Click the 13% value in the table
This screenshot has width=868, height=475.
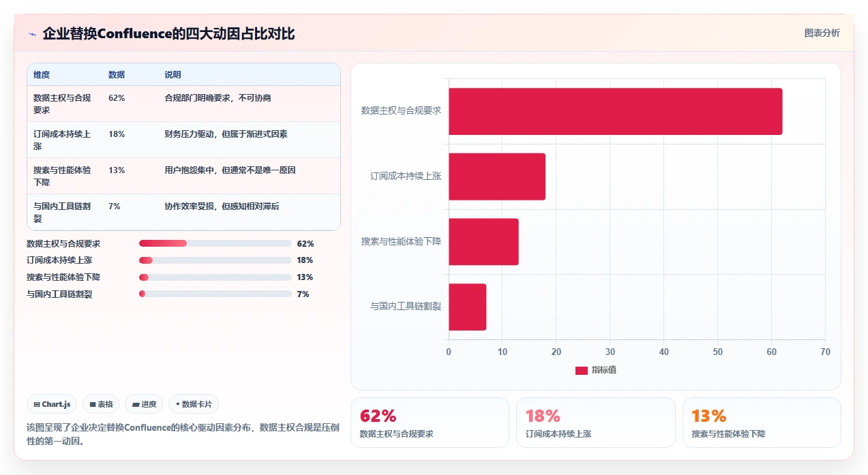coord(117,170)
